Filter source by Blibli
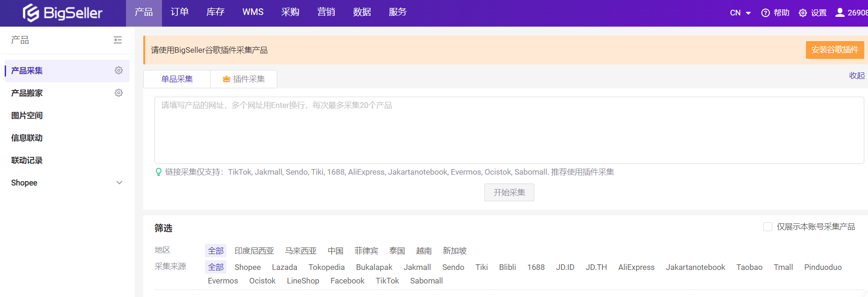868x297 pixels. pos(508,267)
